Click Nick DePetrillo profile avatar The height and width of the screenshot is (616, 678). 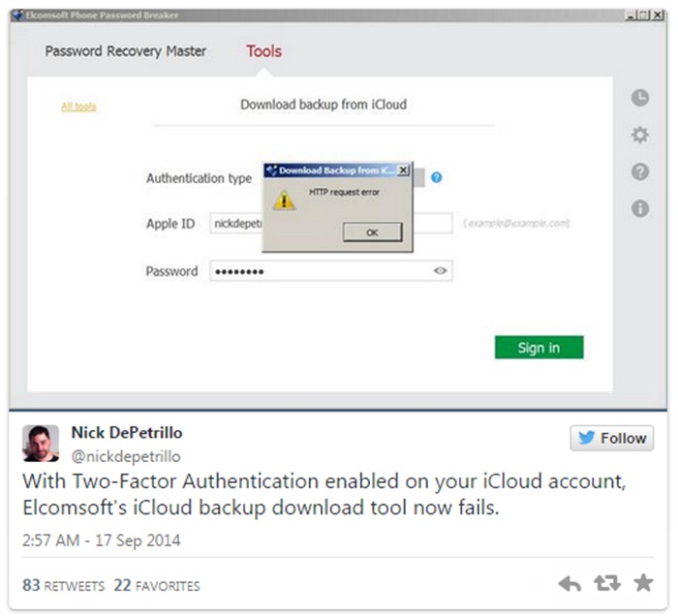tap(41, 443)
